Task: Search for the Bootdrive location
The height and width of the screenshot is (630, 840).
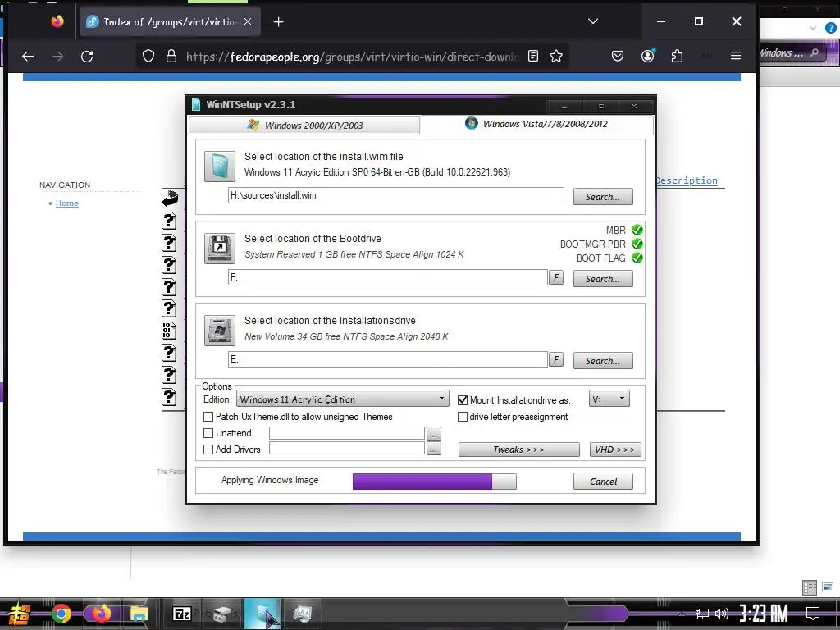Action: pyautogui.click(x=603, y=279)
